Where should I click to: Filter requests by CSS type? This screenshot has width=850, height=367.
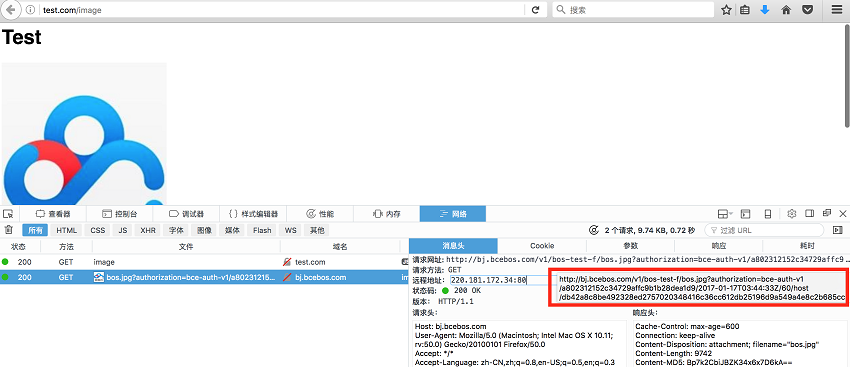(98, 230)
